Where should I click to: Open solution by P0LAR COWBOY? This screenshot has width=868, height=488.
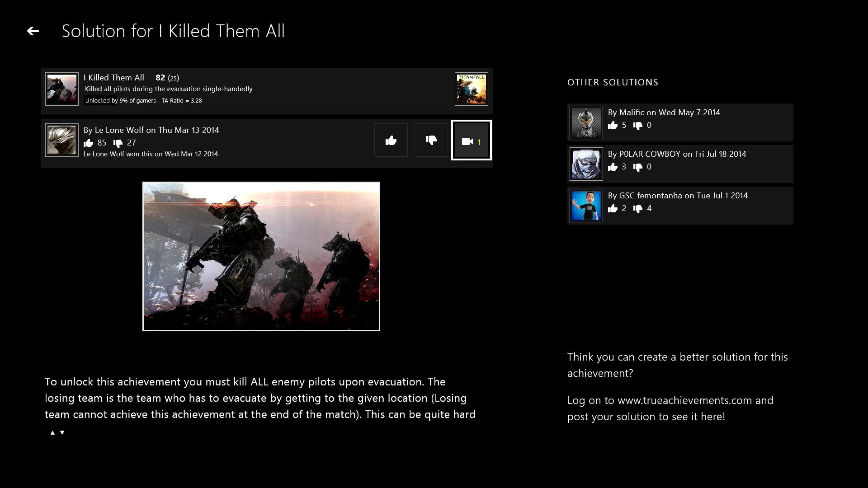[x=680, y=164]
